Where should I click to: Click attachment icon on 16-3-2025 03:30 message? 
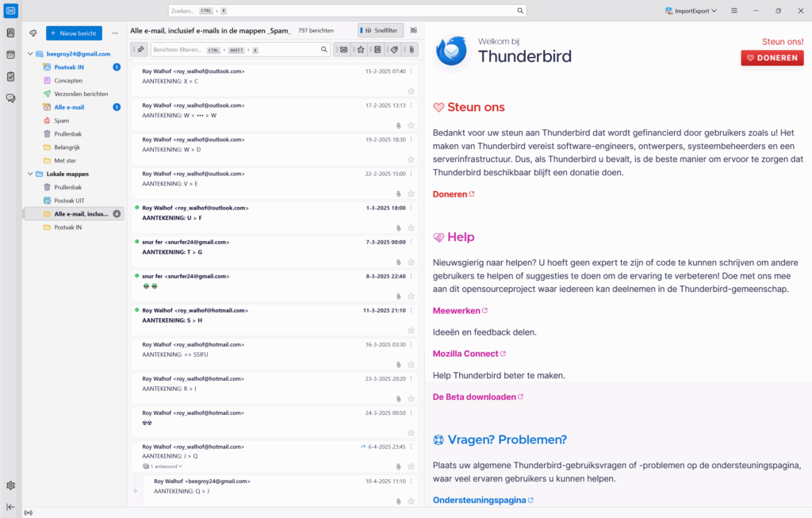(399, 365)
